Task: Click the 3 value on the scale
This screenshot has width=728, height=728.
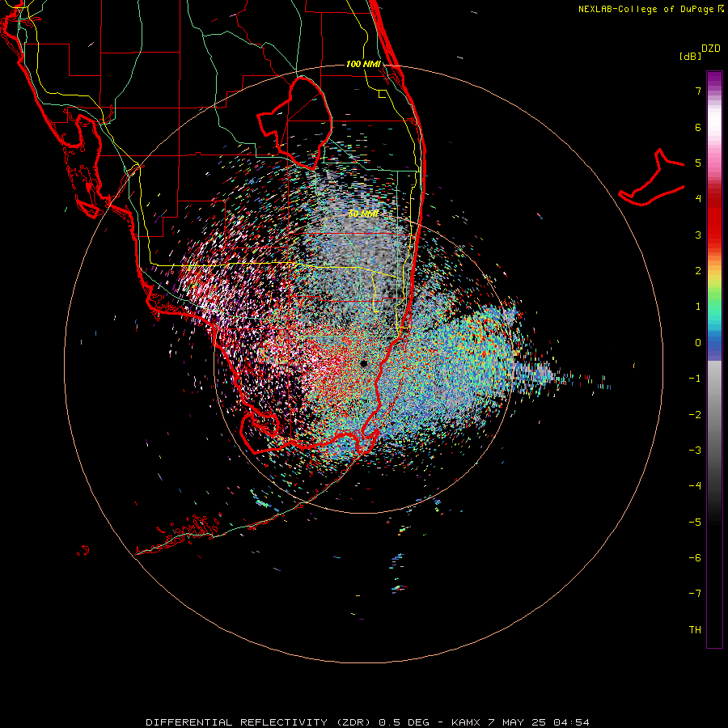Action: [x=698, y=235]
